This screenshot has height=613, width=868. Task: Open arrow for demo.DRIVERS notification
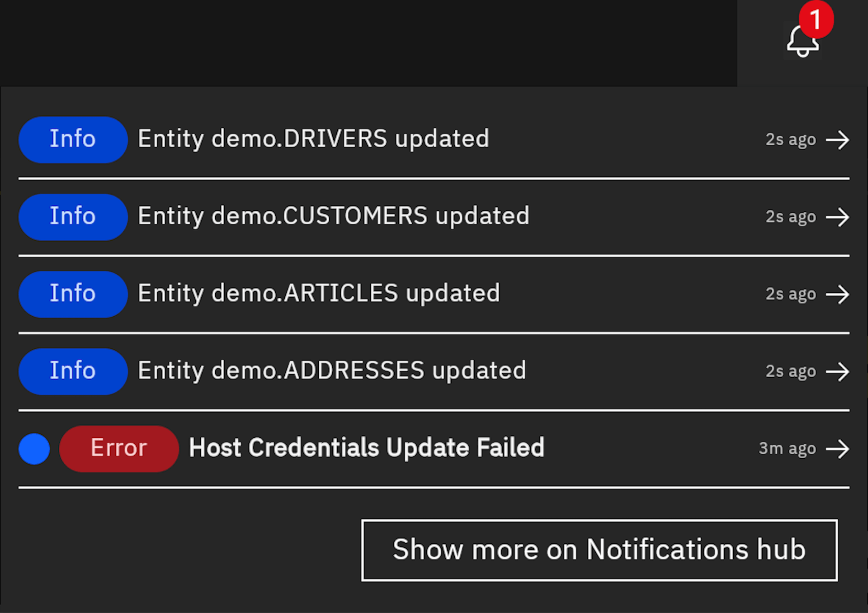(x=837, y=140)
